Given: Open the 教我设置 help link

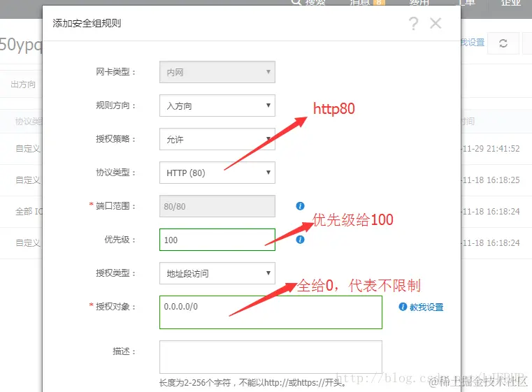Looking at the screenshot, I should pos(426,307).
